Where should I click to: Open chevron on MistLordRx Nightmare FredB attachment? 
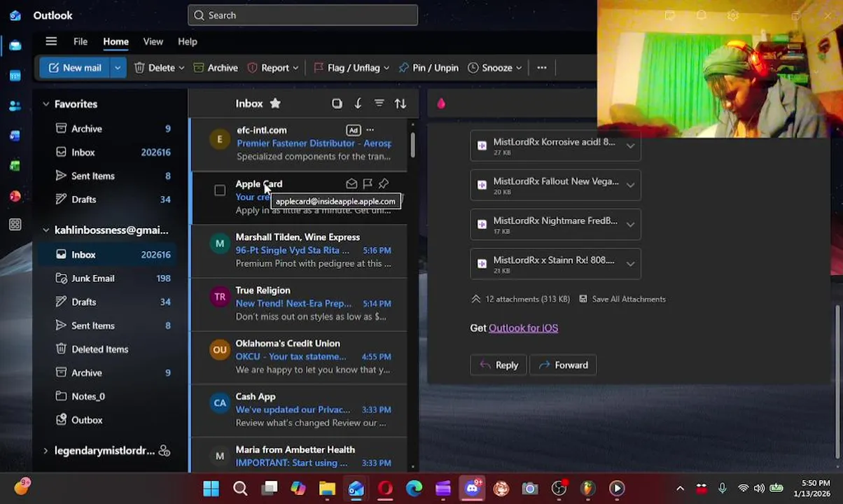[x=630, y=225]
